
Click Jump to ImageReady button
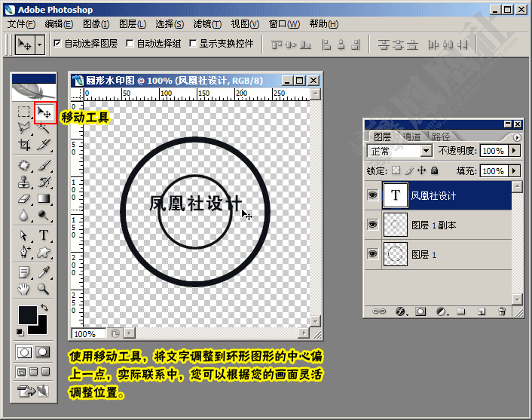pyautogui.click(x=33, y=391)
